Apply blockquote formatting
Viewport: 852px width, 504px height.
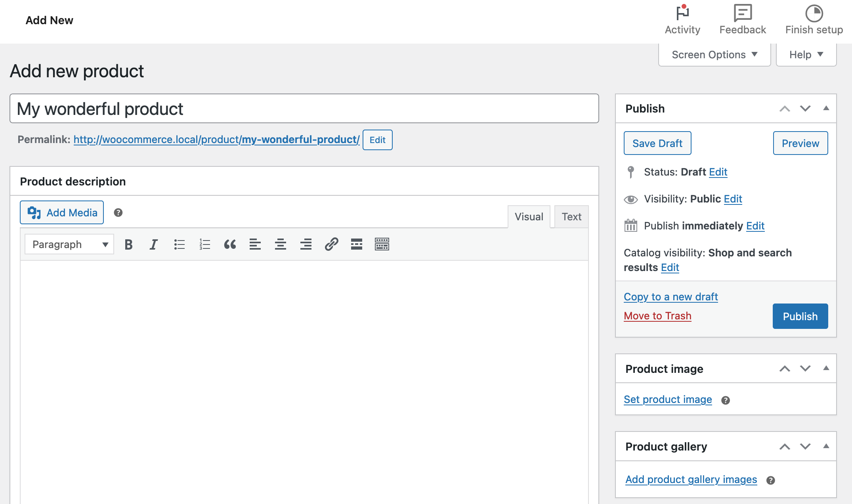(x=230, y=244)
